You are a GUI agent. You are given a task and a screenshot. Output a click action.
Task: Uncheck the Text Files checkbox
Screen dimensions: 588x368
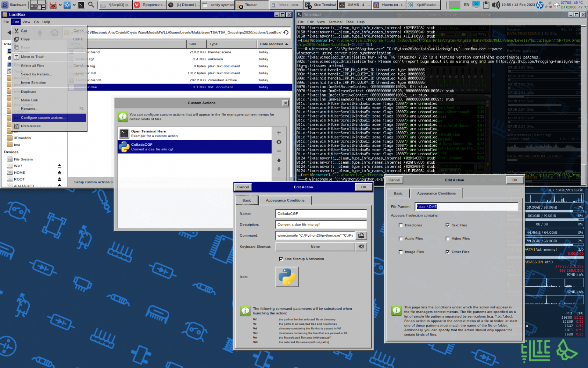click(x=448, y=225)
